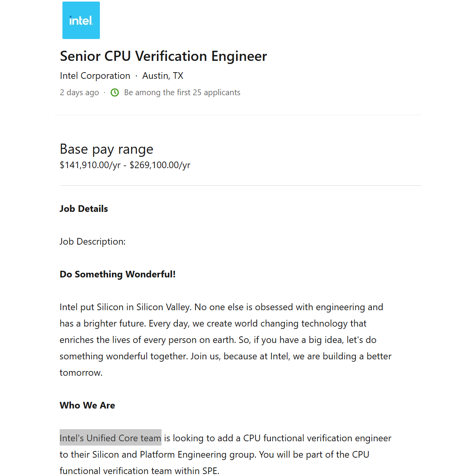Click the word "tomorrow." ending the paragraph
Screen dimensions: 476x476
click(81, 373)
